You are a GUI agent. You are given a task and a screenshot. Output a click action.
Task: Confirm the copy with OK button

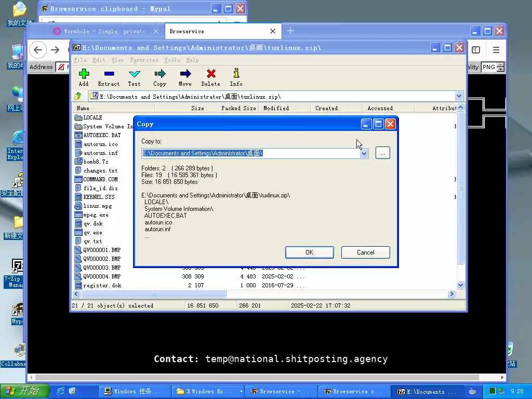(310, 252)
